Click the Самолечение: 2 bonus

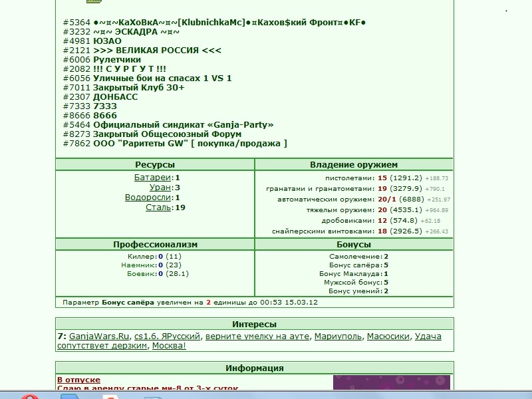tap(358, 257)
